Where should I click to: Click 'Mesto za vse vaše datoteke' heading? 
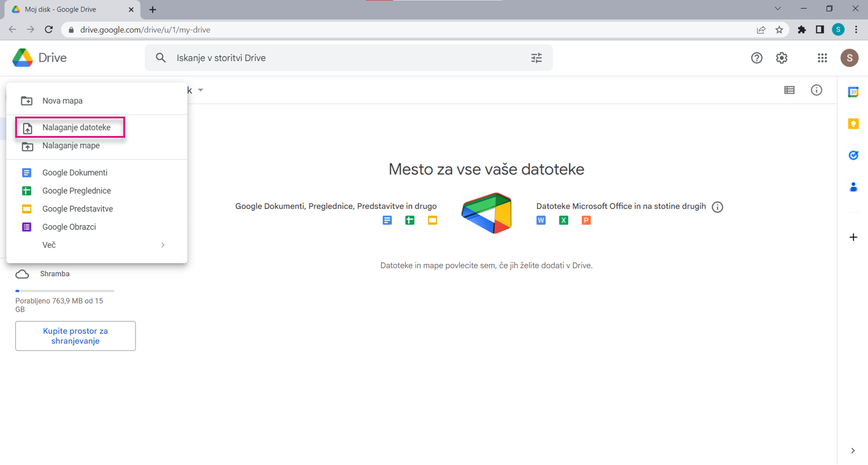click(487, 169)
